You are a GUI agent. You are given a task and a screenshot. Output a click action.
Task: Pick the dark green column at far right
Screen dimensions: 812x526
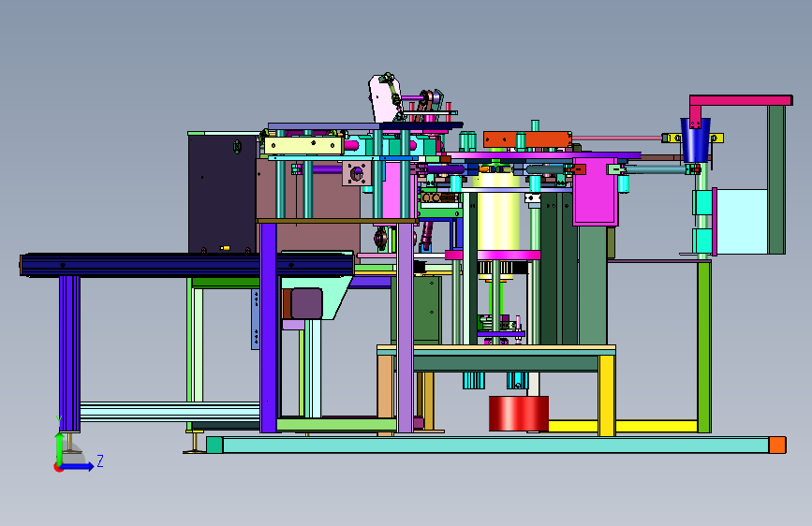[x=776, y=179]
